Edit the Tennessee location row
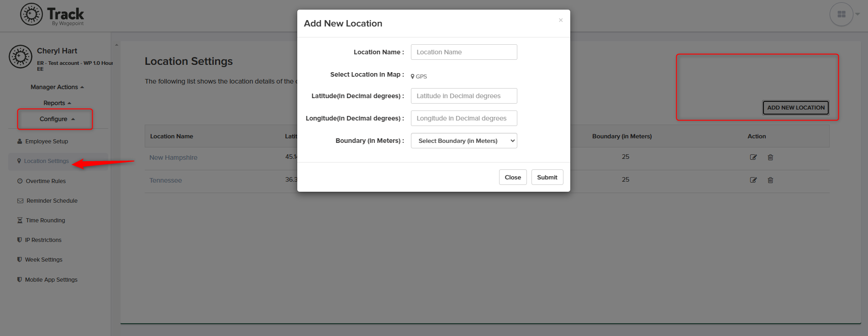 tap(753, 180)
